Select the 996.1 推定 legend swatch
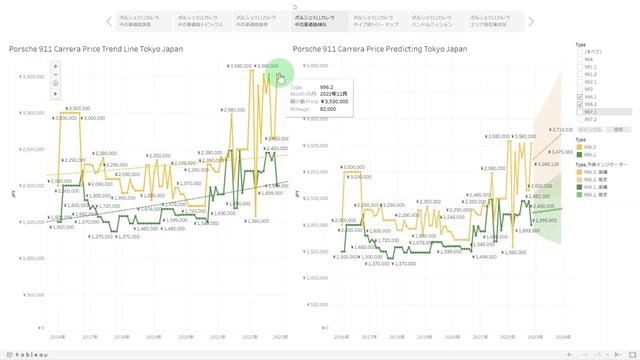The width and height of the screenshot is (640, 360). (x=579, y=195)
